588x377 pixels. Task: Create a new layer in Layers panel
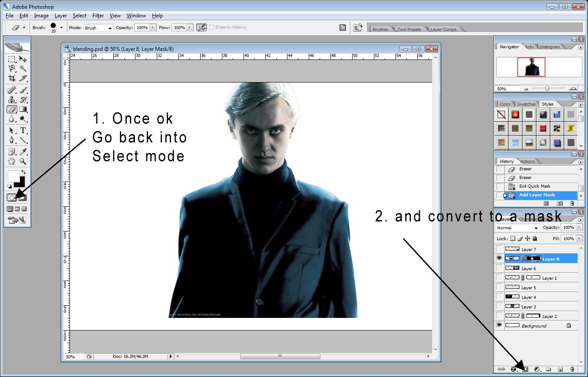click(560, 369)
